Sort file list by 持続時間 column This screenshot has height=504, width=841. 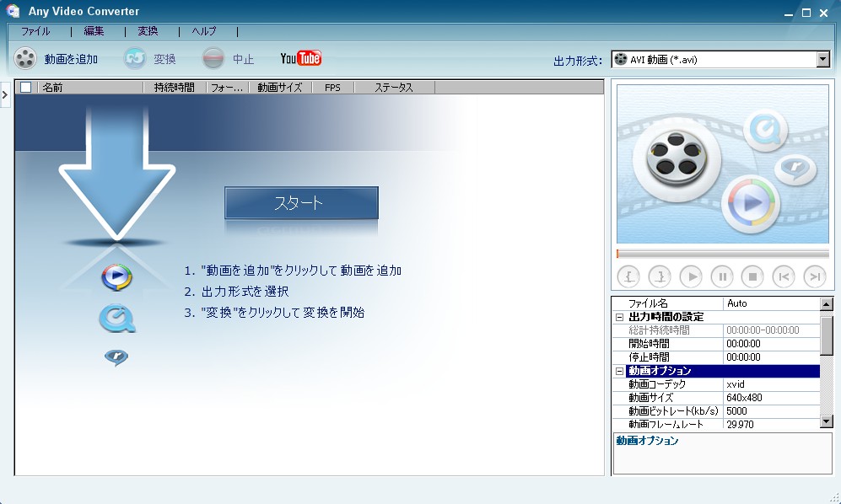click(x=175, y=87)
